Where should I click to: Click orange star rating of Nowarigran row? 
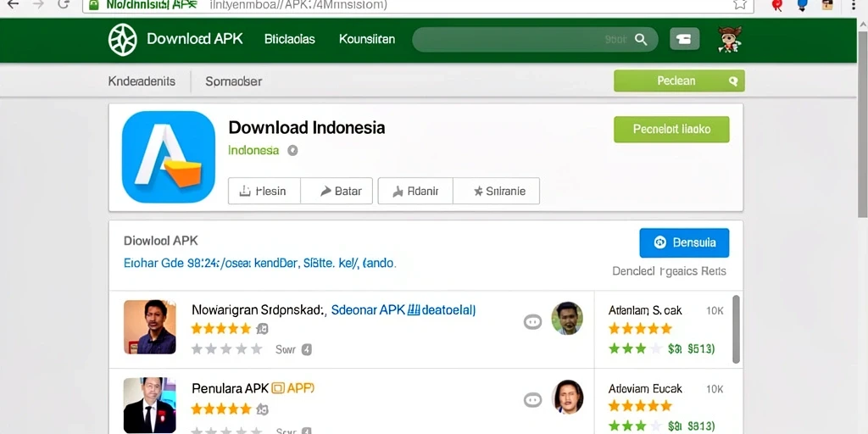[221, 329]
